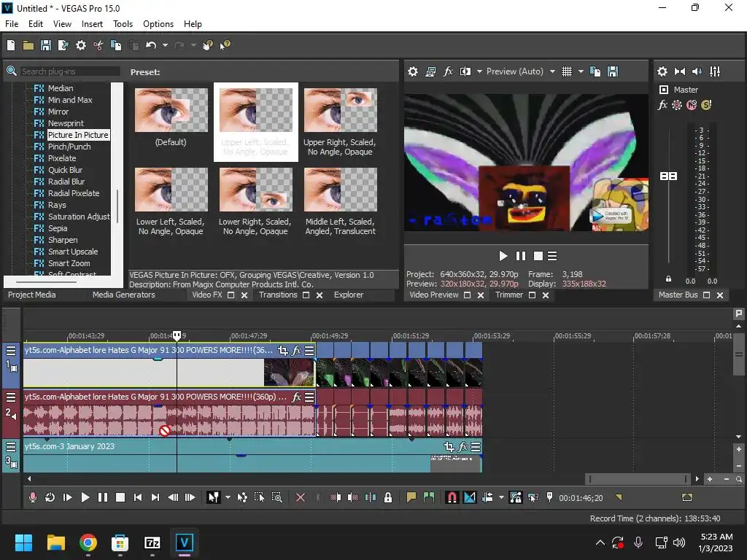The width and height of the screenshot is (747, 560).
Task: Open edit tool selection dropdown arrow
Action: (228, 497)
